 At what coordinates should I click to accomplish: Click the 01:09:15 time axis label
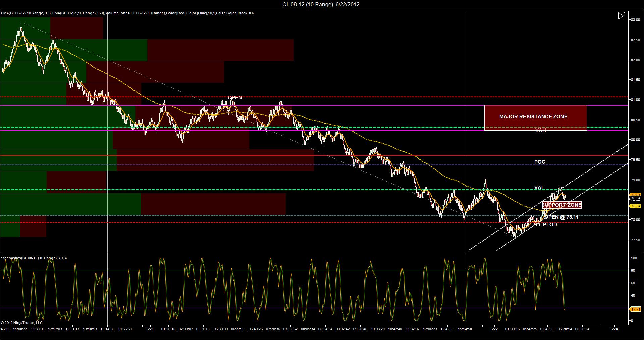tap(513, 329)
